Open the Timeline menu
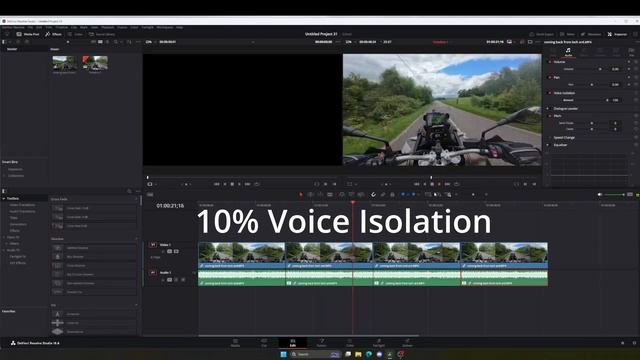This screenshot has height=360, width=640. pos(62,27)
